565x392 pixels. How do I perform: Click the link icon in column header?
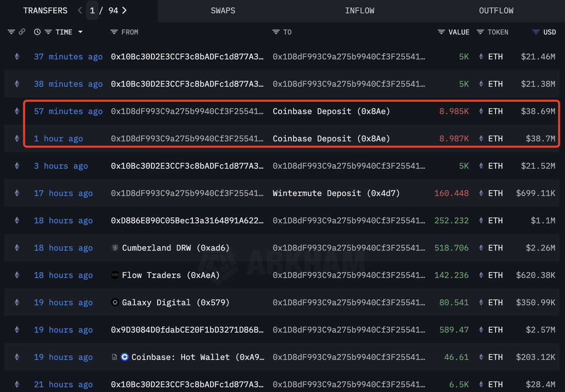coord(22,32)
